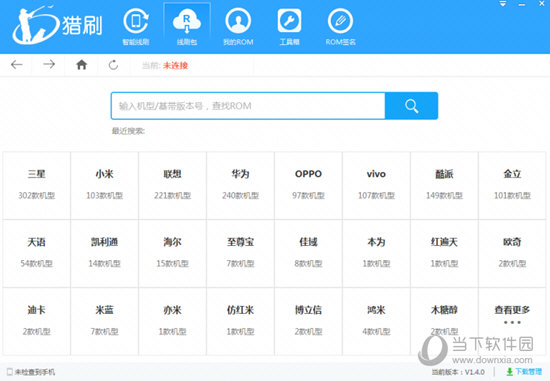
Task: Go back with the left arrow
Action: 16,65
